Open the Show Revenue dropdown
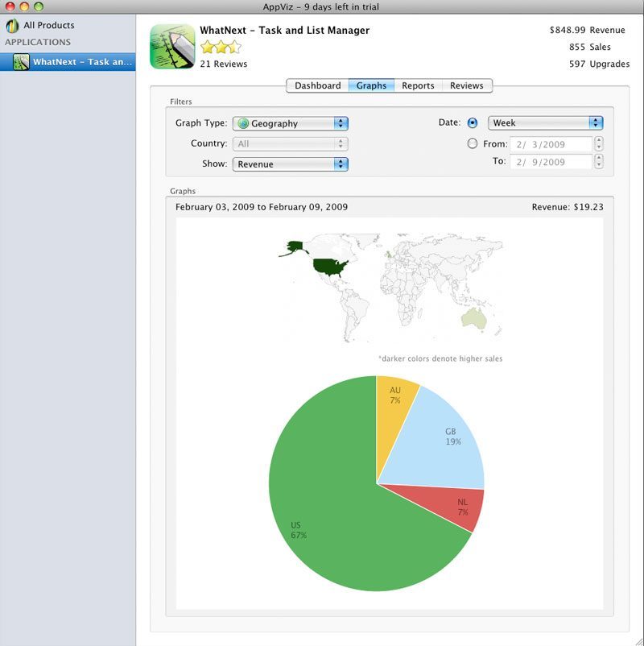644x646 pixels. (x=290, y=164)
